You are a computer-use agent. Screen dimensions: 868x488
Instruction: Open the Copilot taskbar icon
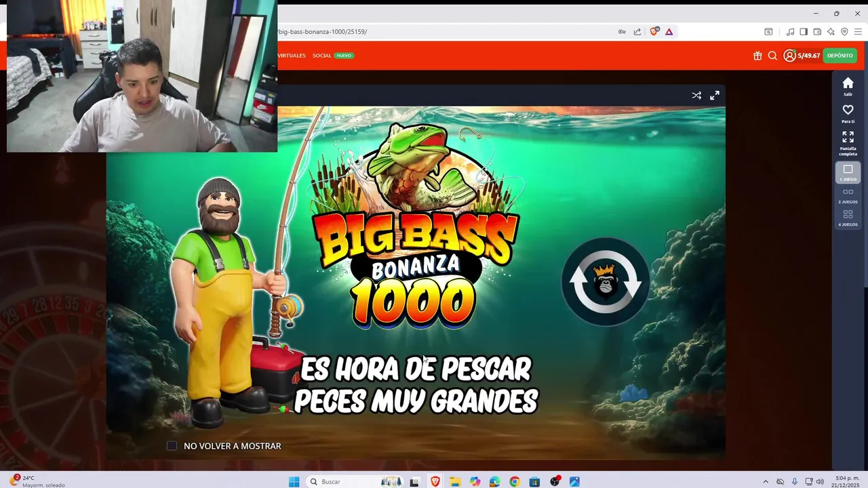tap(475, 482)
